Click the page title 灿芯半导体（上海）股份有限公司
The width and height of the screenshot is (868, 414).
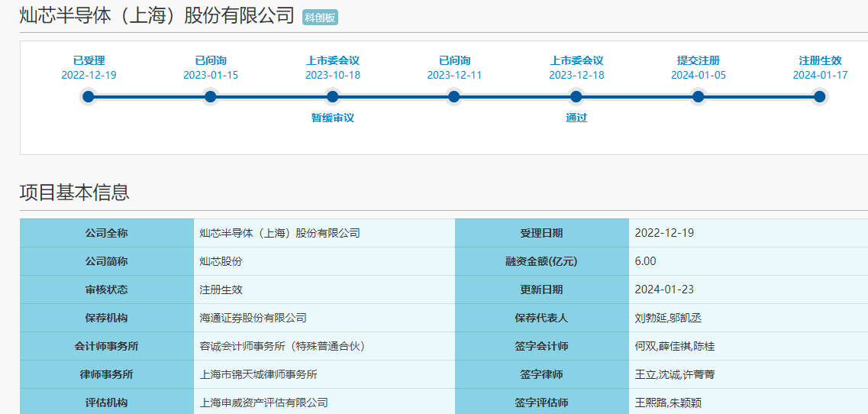(x=156, y=16)
